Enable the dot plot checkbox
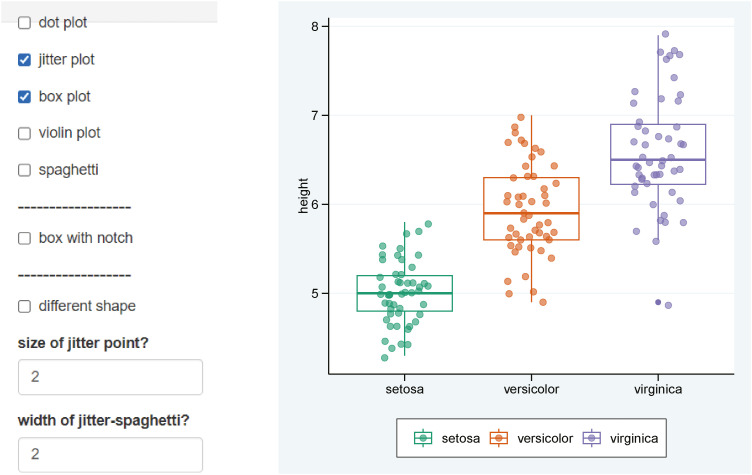Viewport: 752px width, 475px height. [25, 23]
